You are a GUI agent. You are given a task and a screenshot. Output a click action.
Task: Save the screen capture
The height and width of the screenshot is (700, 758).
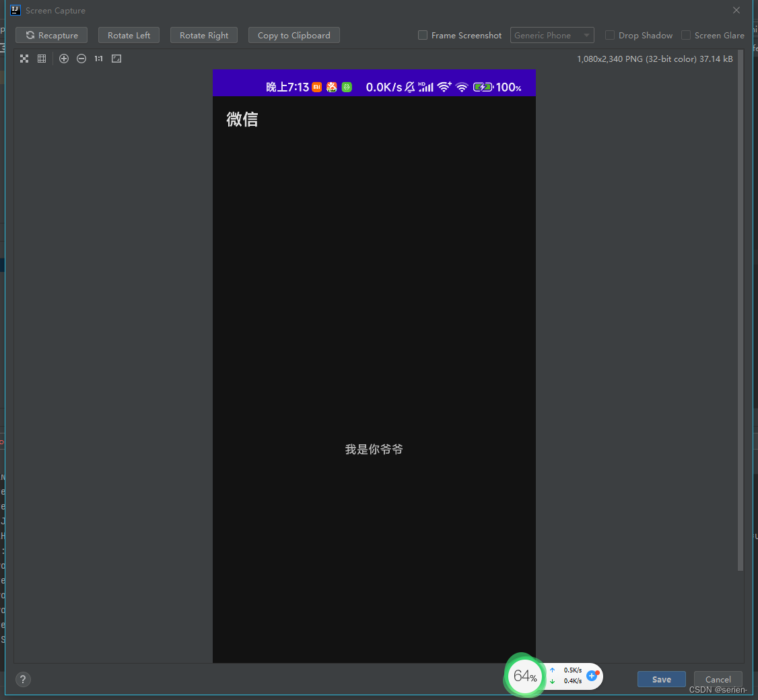click(x=661, y=679)
